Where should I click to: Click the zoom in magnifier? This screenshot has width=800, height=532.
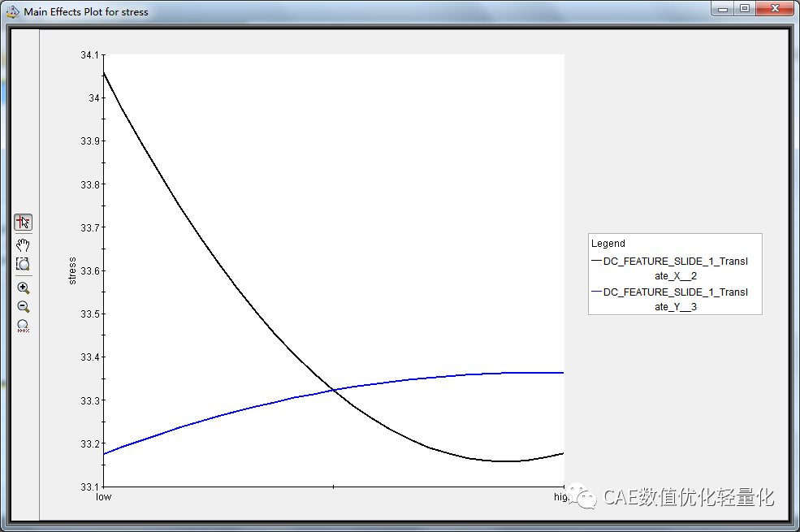[24, 288]
